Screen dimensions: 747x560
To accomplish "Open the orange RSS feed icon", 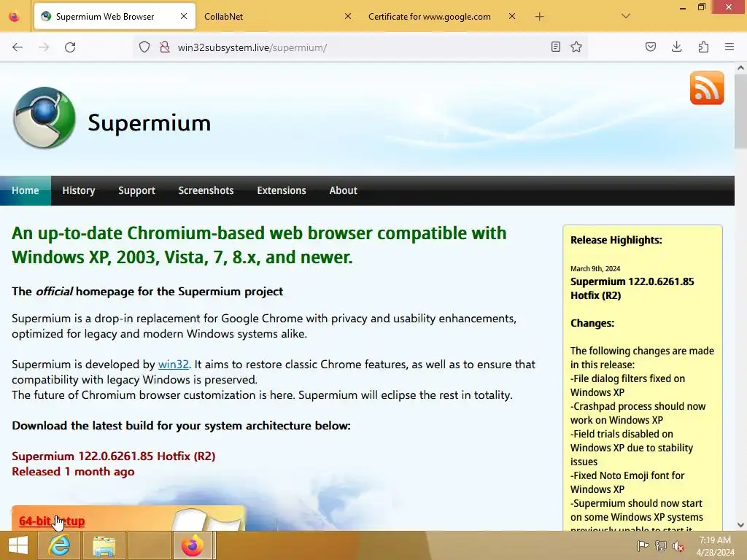I will click(707, 88).
